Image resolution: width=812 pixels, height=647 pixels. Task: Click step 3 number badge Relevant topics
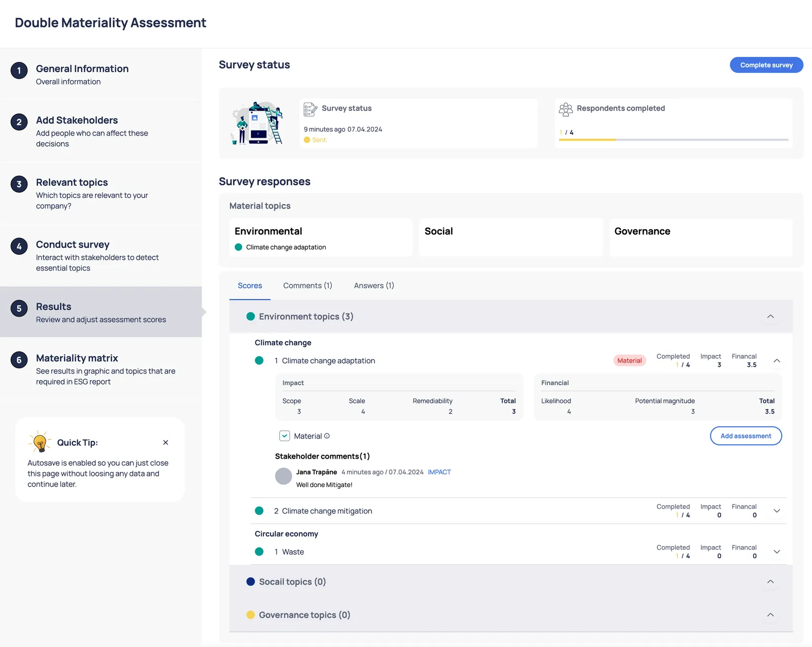click(x=19, y=184)
